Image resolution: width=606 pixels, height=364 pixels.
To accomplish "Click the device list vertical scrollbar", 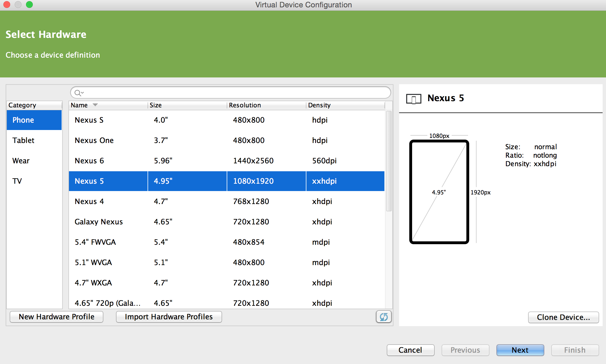I will pyautogui.click(x=389, y=161).
